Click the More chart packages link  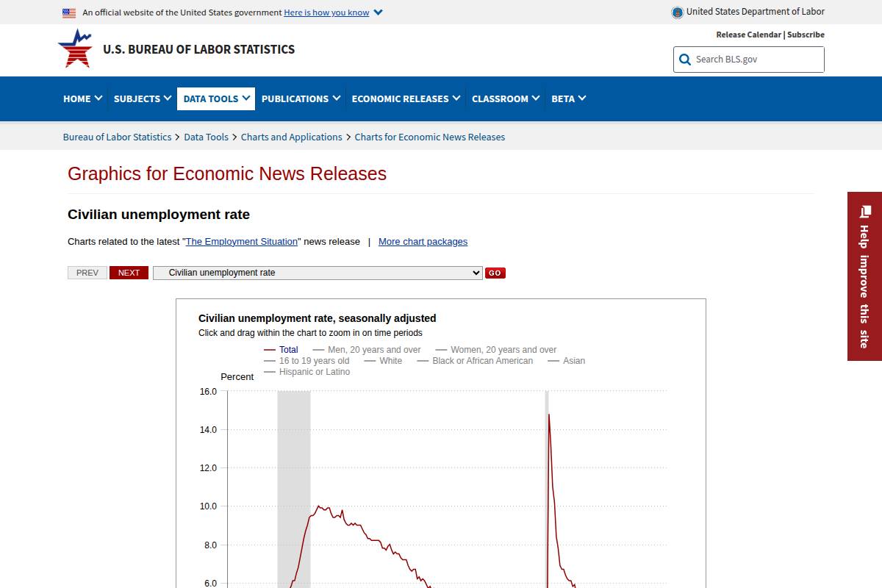[423, 241]
